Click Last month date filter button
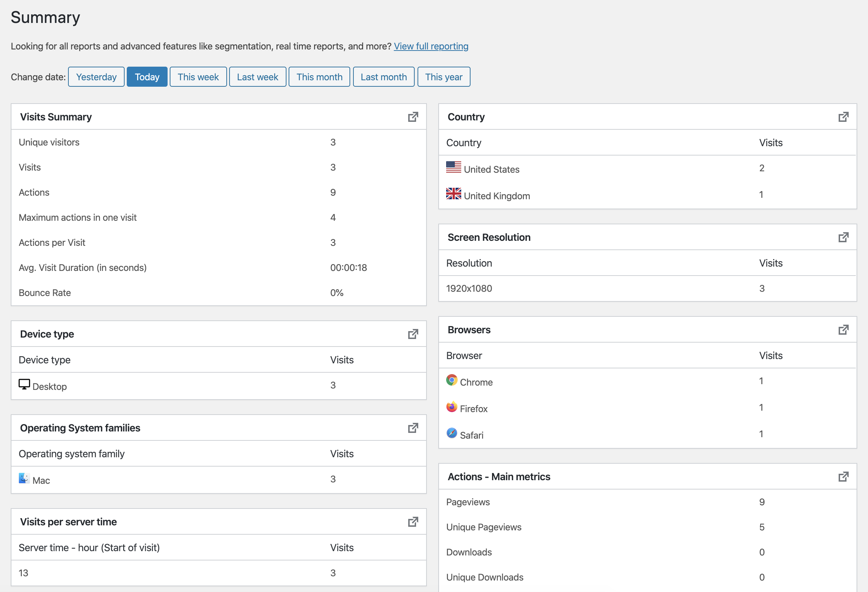This screenshot has height=592, width=868. coord(383,77)
